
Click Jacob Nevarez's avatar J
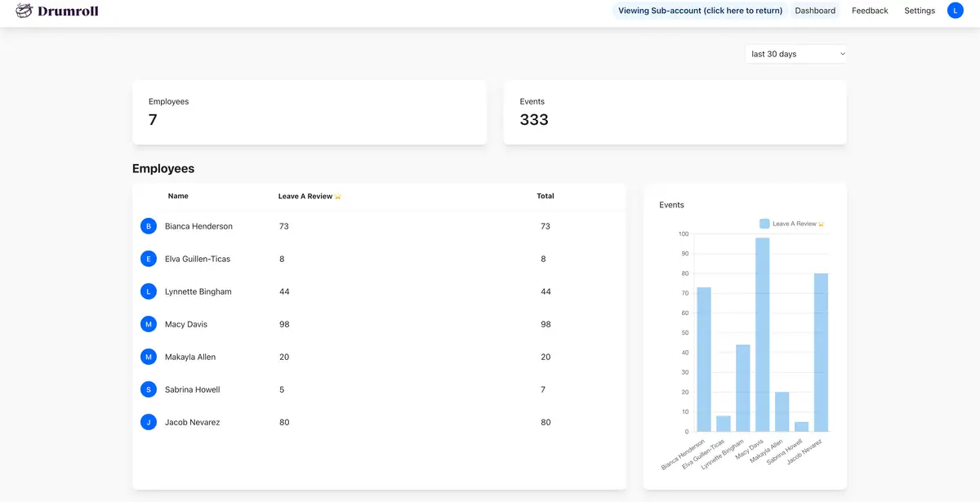tap(149, 422)
